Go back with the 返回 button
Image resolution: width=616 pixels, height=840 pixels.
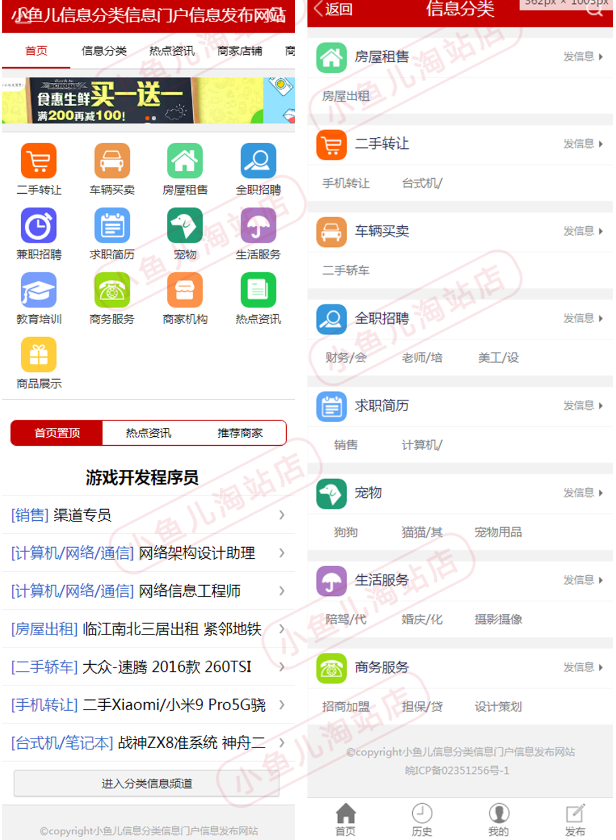[333, 9]
